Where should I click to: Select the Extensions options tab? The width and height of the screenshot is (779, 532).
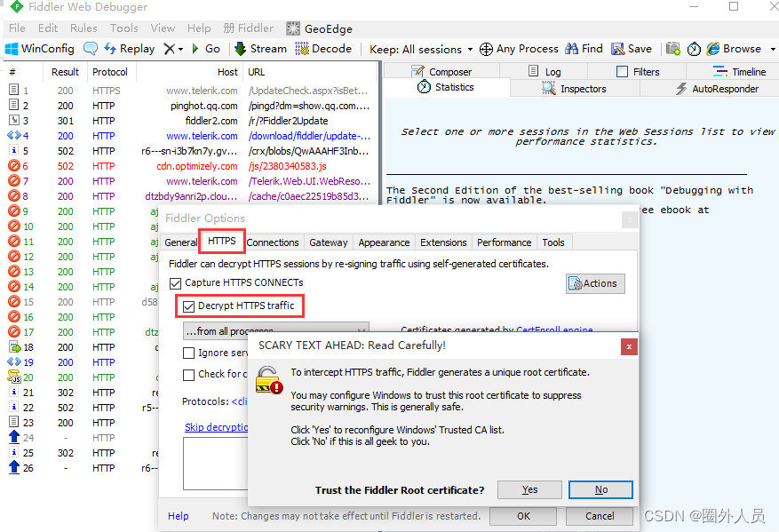pyautogui.click(x=443, y=242)
